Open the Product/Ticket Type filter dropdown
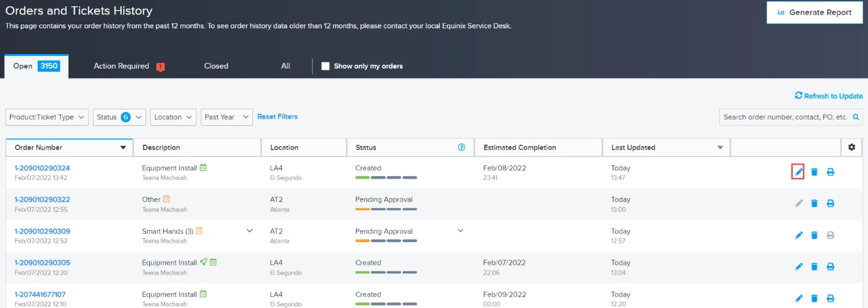 pos(47,117)
